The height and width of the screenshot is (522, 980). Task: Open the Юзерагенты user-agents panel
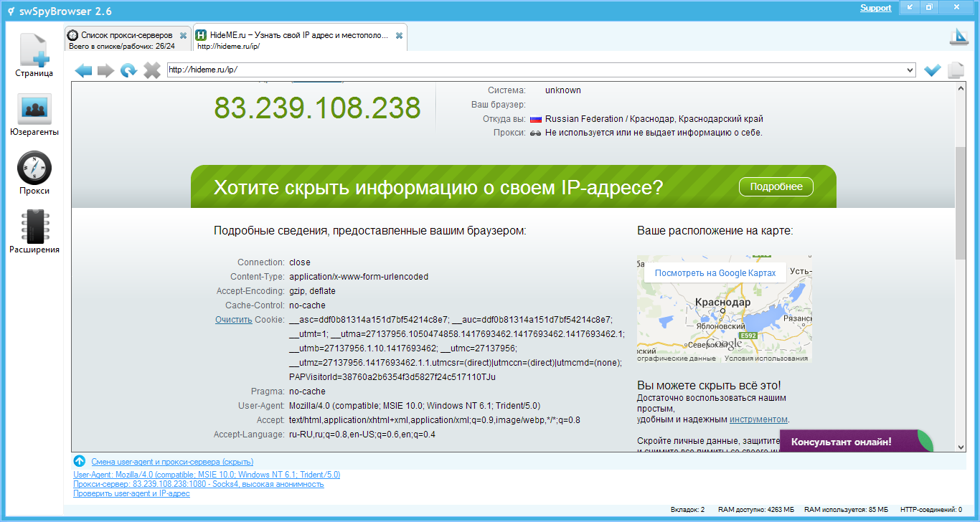[x=34, y=115]
